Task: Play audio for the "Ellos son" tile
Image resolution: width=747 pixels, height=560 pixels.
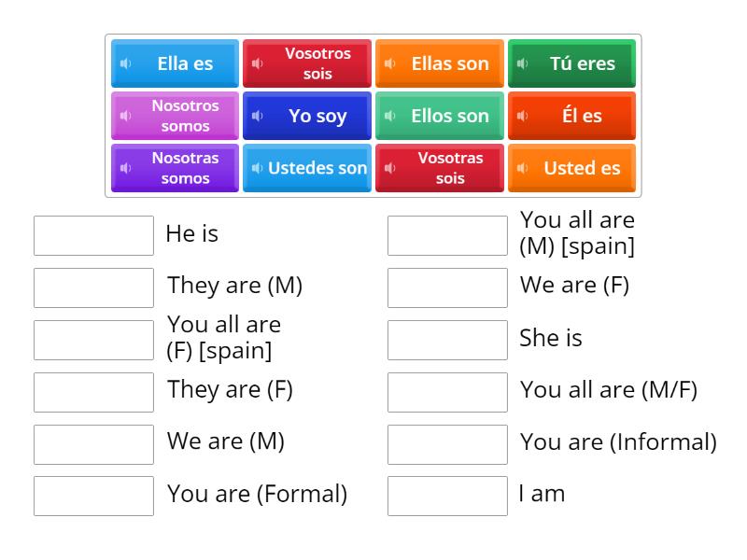Action: click(389, 116)
